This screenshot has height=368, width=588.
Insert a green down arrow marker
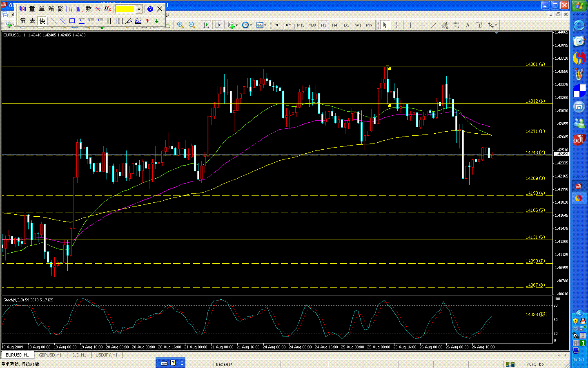(157, 21)
